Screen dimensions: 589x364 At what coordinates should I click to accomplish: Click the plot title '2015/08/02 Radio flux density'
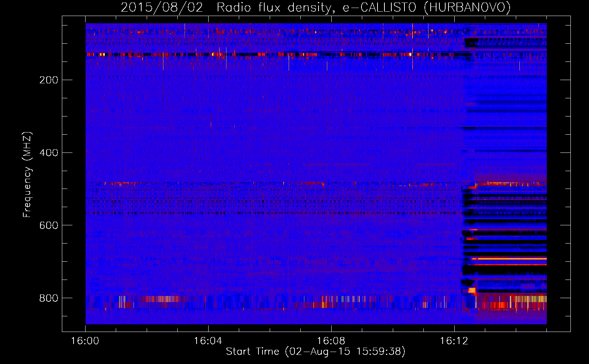(316, 7)
